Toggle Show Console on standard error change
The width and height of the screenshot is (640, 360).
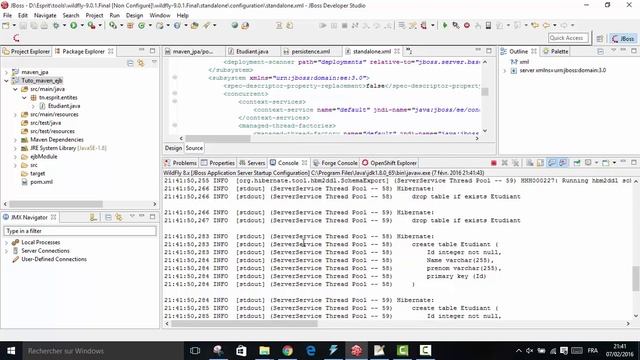tap(563, 163)
